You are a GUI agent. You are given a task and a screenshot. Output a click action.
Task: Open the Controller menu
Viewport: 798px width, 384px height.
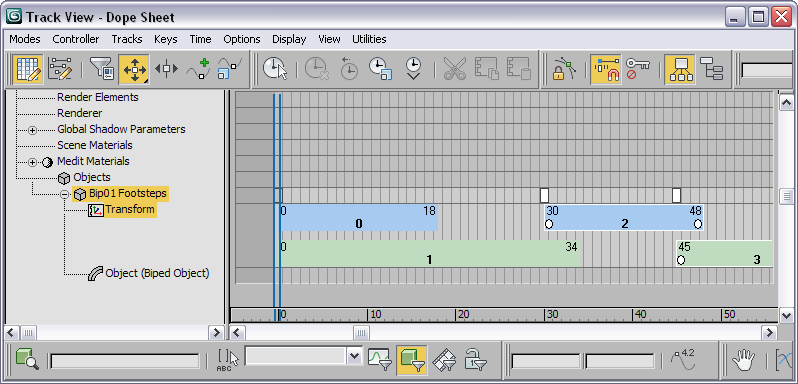point(76,39)
